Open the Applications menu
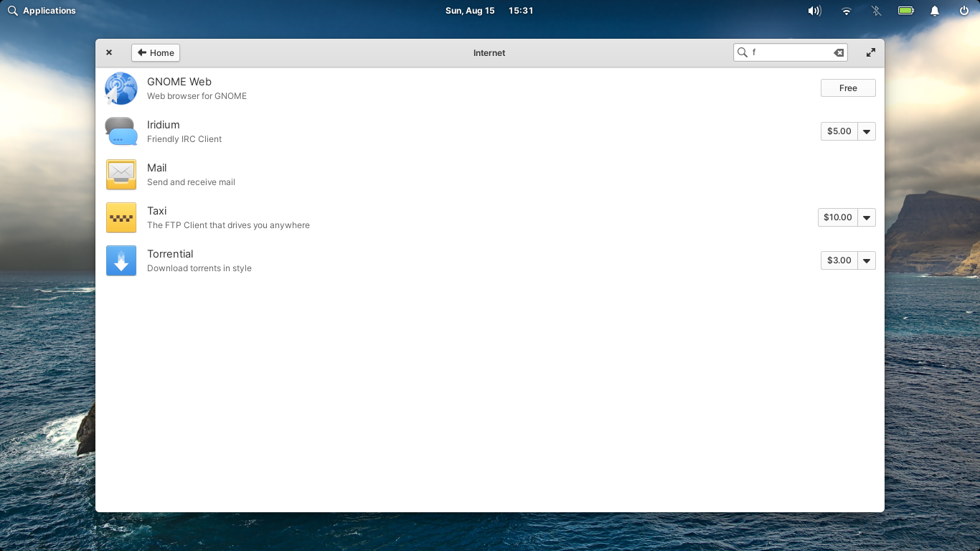The image size is (980, 551). click(42, 11)
